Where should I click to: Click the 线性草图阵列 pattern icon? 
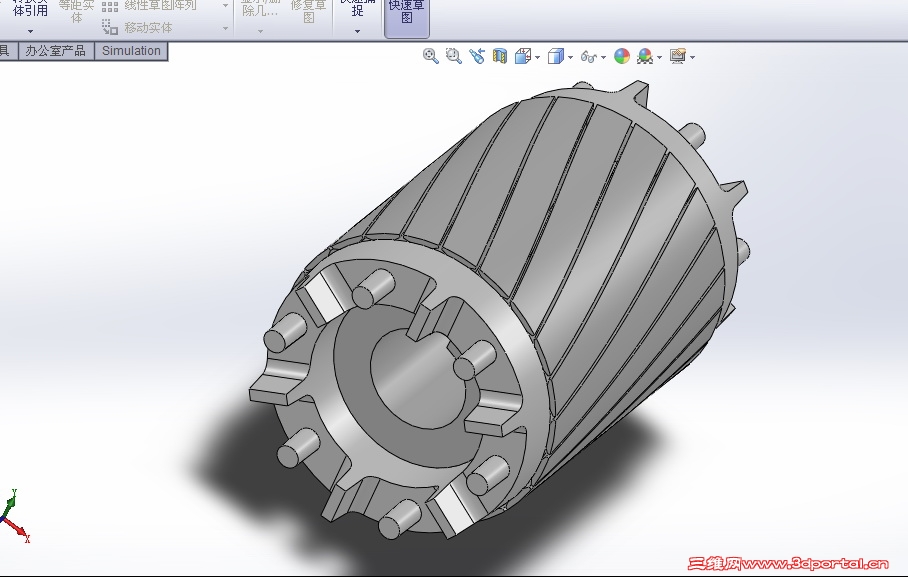click(x=110, y=6)
